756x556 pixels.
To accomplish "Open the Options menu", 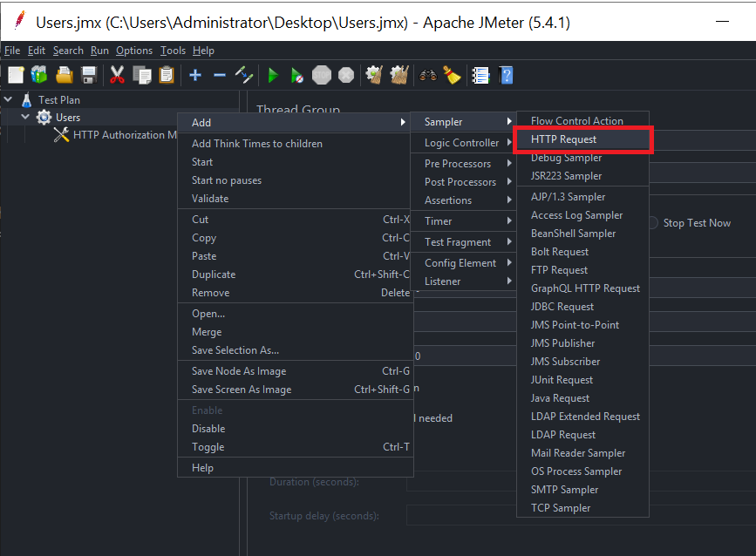I will click(134, 51).
